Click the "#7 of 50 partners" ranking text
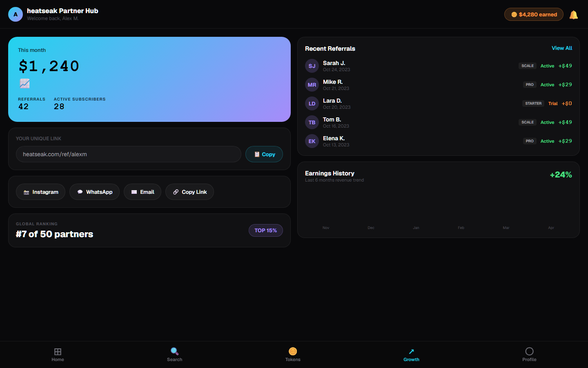Image resolution: width=588 pixels, height=368 pixels. click(x=54, y=234)
